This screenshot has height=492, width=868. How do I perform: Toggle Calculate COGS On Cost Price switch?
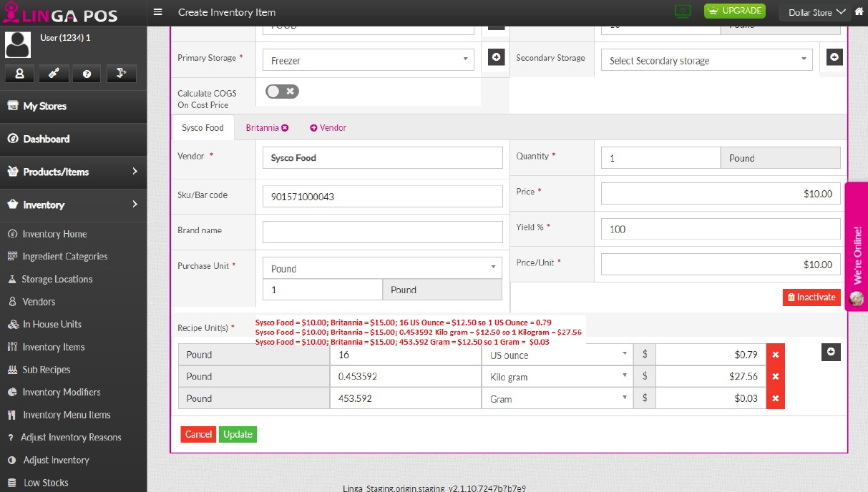click(x=282, y=92)
